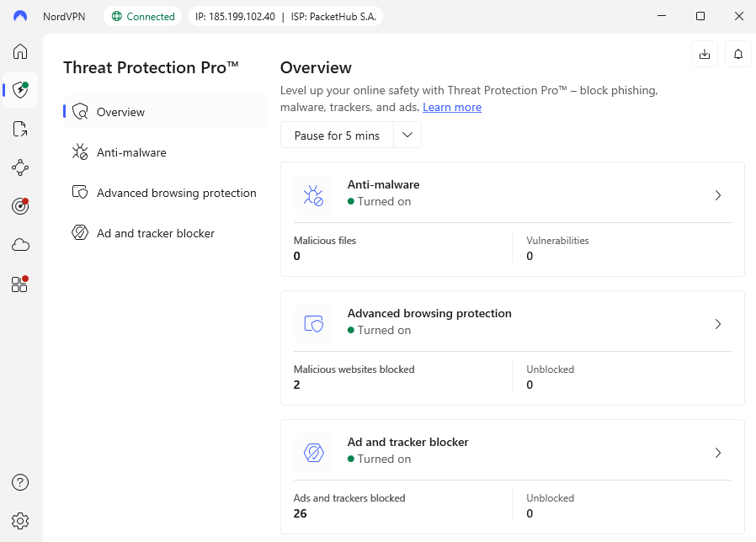Click the Advanced browsing protection card title
The height and width of the screenshot is (542, 756).
[429, 313]
